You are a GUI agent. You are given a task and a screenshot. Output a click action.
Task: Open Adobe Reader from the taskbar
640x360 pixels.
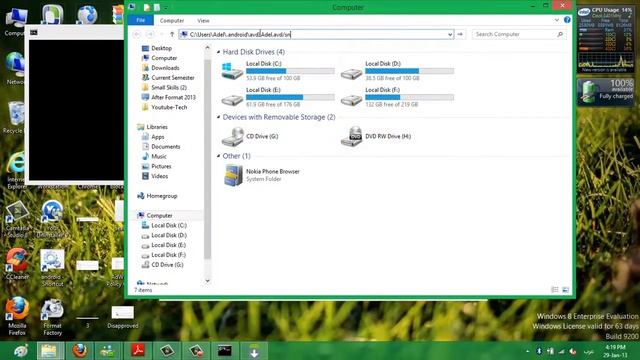138,351
